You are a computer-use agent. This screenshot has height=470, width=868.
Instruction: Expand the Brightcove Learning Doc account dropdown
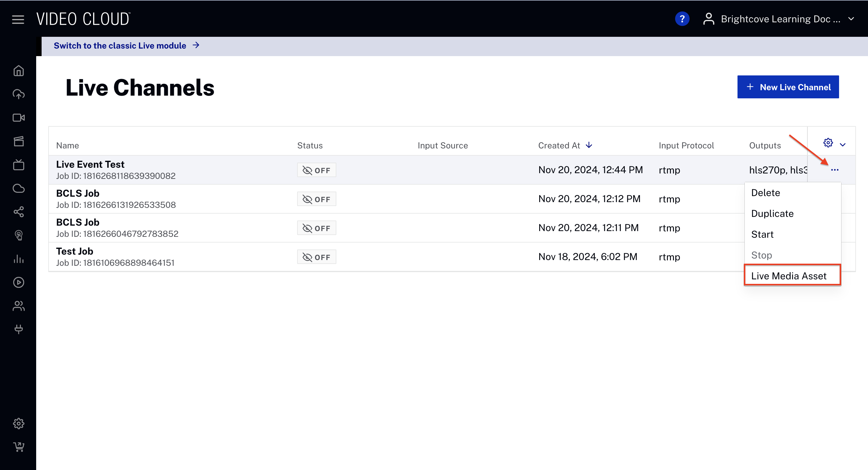(x=851, y=19)
